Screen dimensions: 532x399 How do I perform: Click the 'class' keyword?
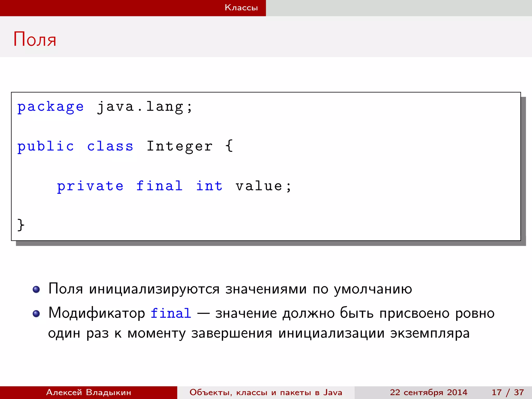point(110,147)
